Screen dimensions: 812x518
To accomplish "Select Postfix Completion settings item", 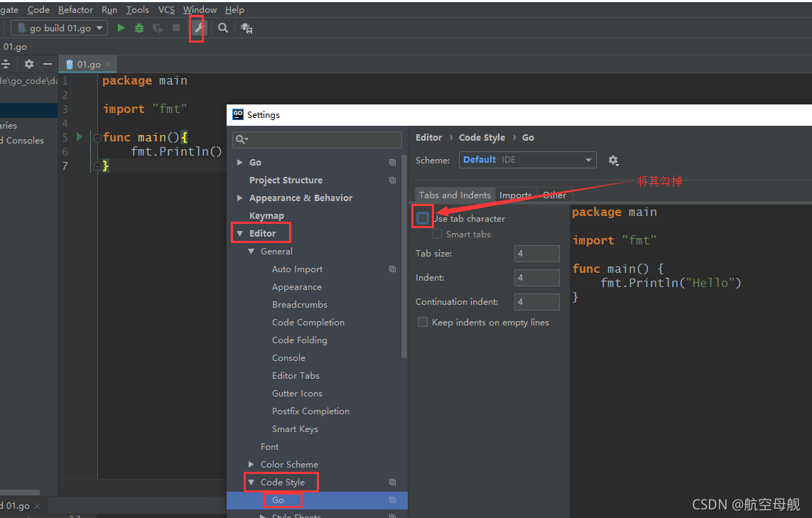I will click(310, 411).
